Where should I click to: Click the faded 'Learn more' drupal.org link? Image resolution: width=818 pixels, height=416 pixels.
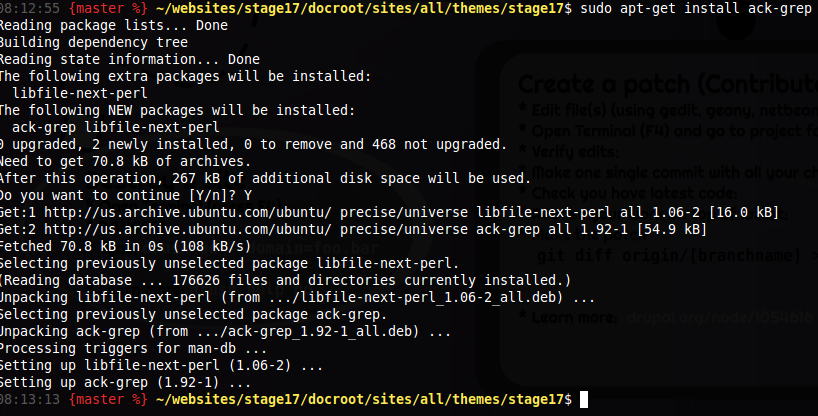tap(673, 317)
